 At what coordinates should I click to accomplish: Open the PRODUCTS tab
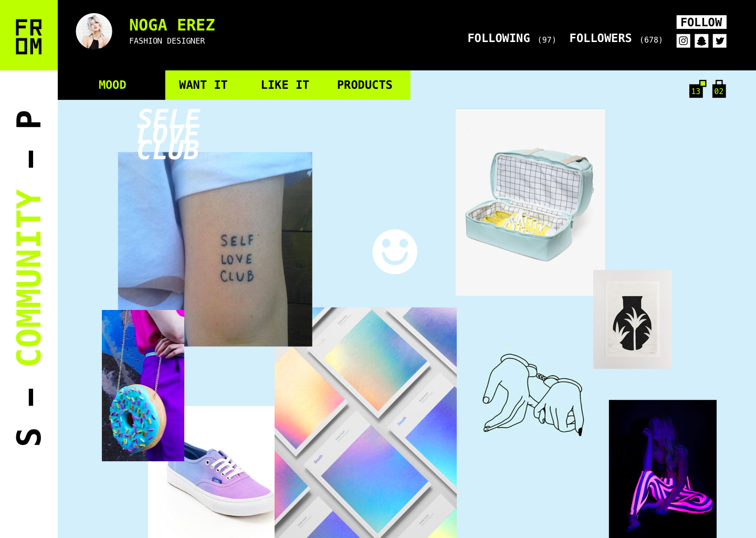(365, 85)
